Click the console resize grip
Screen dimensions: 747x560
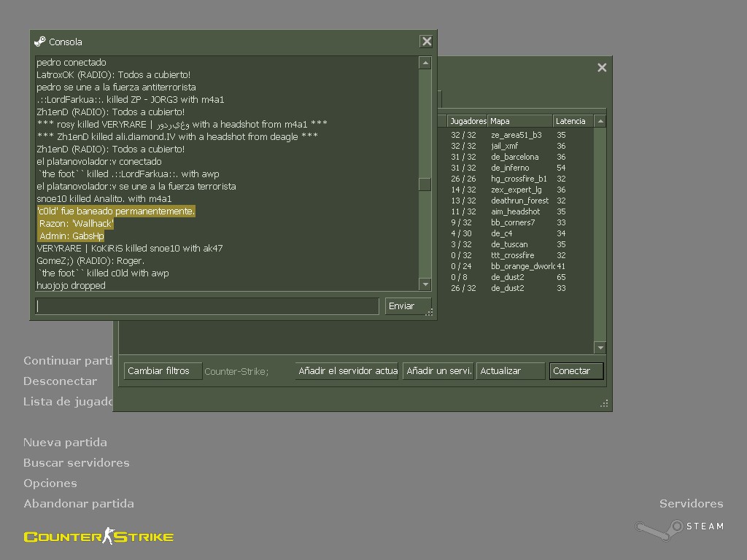point(429,312)
